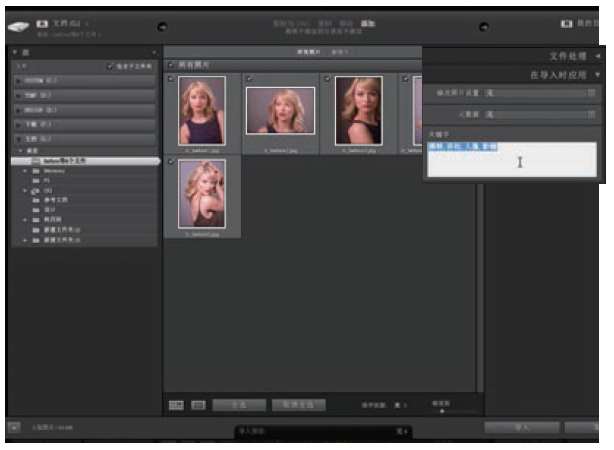Toggle the all photos header checkbox
The height and width of the screenshot is (450, 614).
pyautogui.click(x=172, y=65)
